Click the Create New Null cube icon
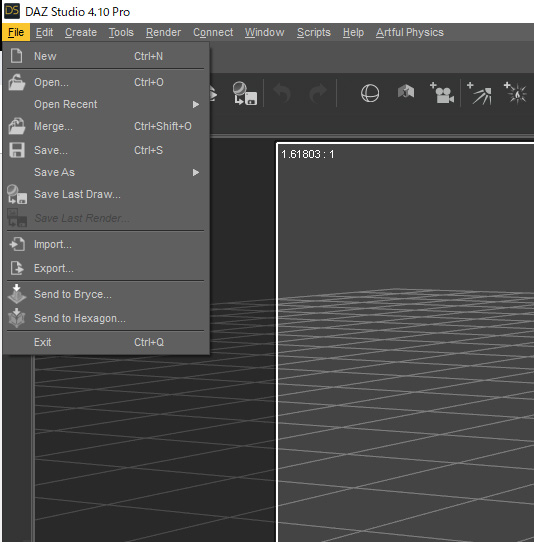The image size is (534, 542). [x=406, y=92]
